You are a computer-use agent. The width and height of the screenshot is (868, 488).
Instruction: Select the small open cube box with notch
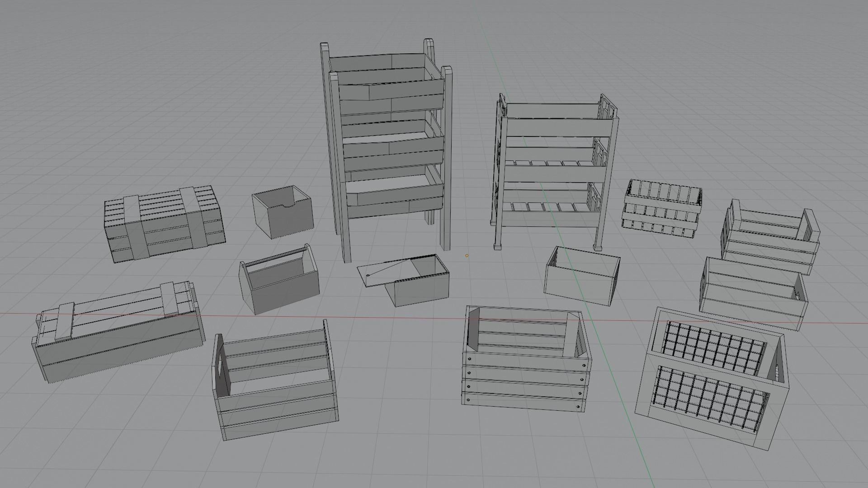click(283, 211)
